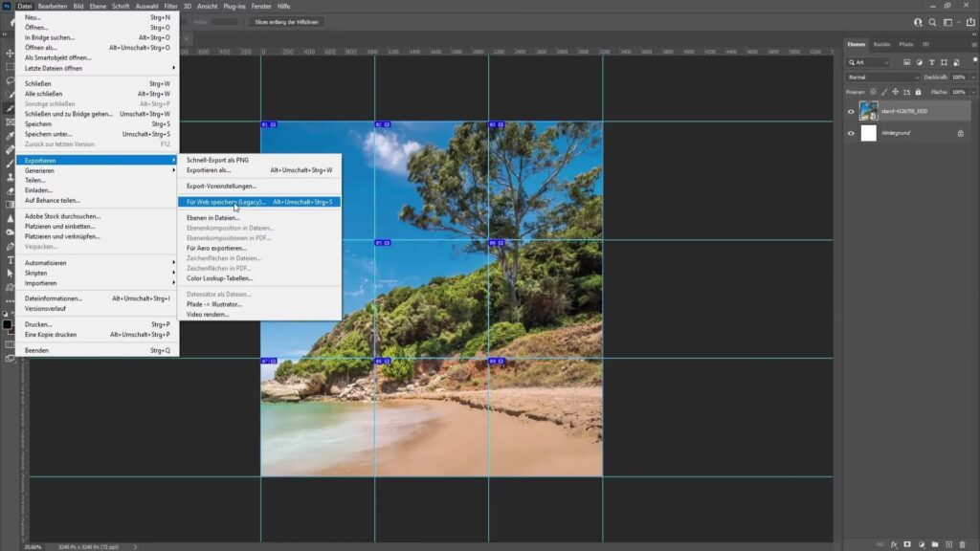Select Schnell-Export als PNG

(x=217, y=160)
